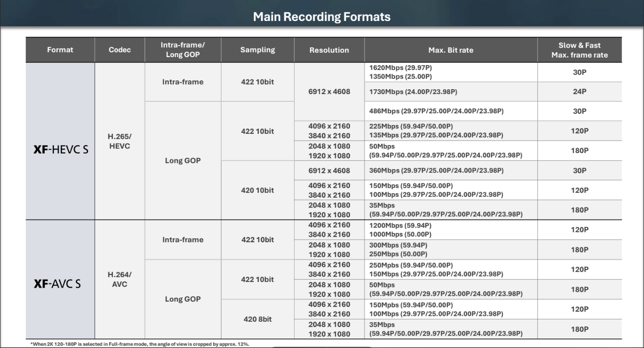Select the "H.265/ HEVC" codec cell
644x348 pixels.
tap(120, 141)
